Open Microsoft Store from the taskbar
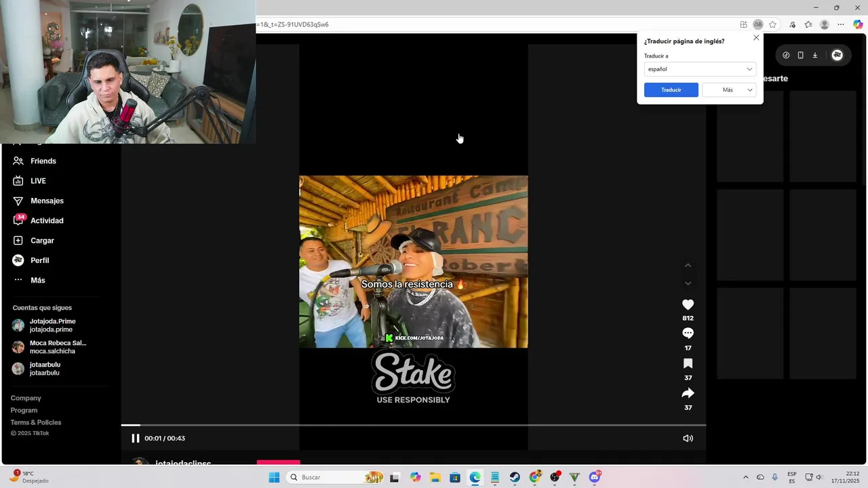Screen dimensions: 868x488 (x=455, y=477)
